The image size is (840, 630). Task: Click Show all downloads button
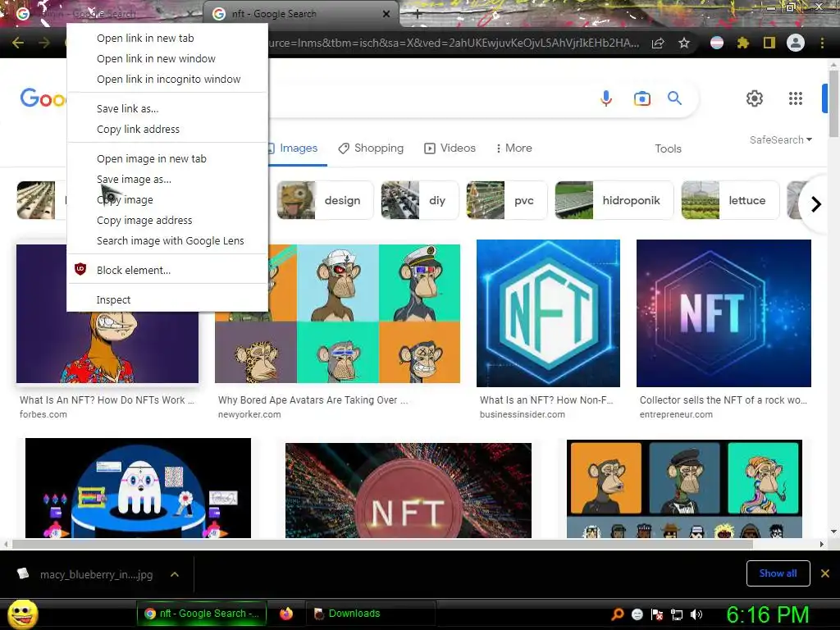[x=778, y=573]
